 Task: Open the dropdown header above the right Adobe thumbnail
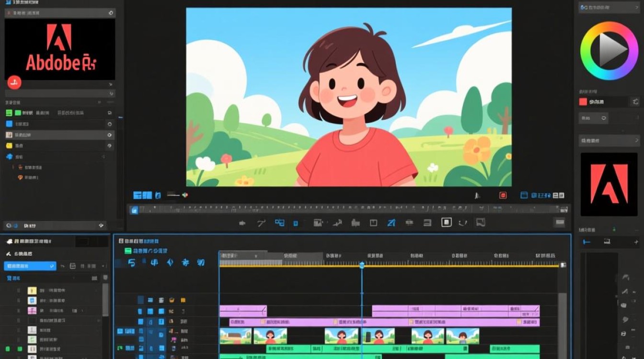609,141
